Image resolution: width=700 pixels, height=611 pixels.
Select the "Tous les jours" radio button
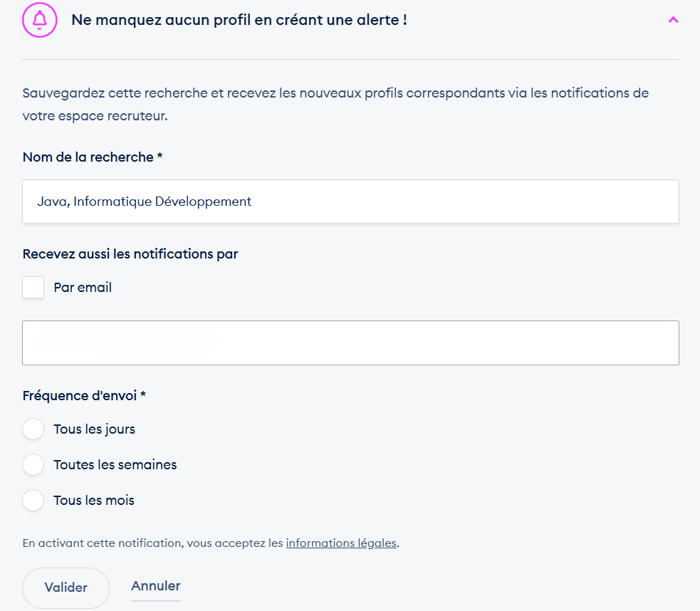click(33, 429)
